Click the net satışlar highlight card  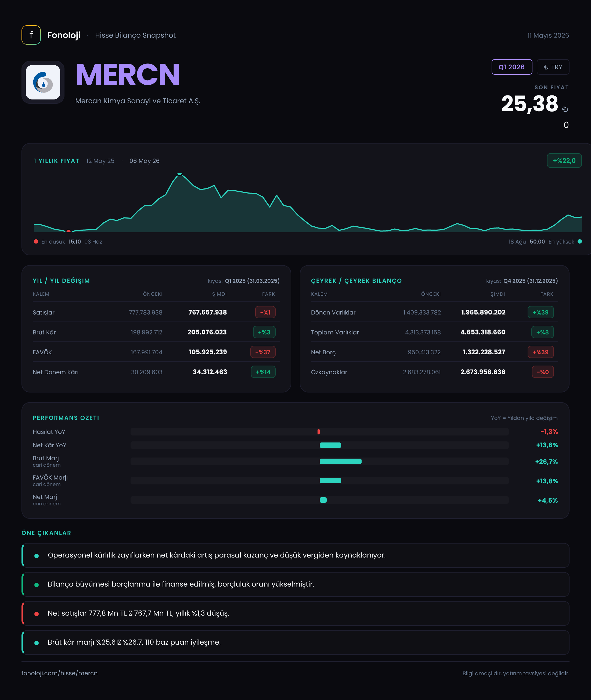(x=295, y=613)
